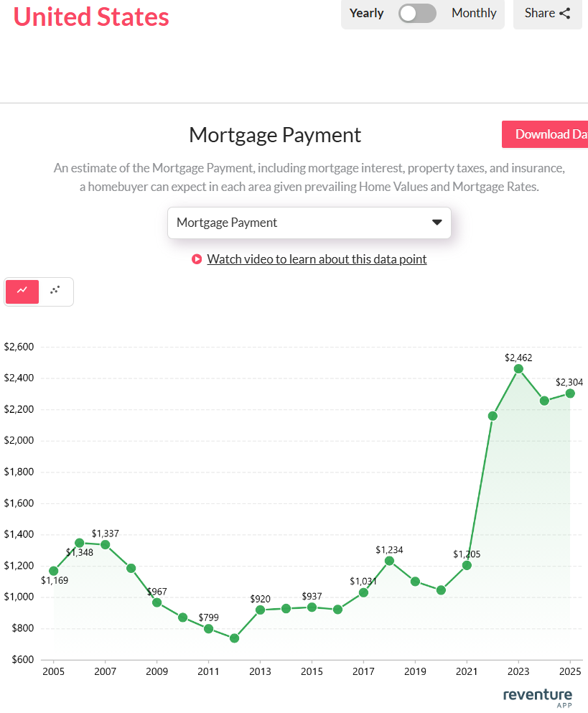Click the Yearly label
Image resolution: width=588 pixels, height=713 pixels.
pyautogui.click(x=366, y=13)
